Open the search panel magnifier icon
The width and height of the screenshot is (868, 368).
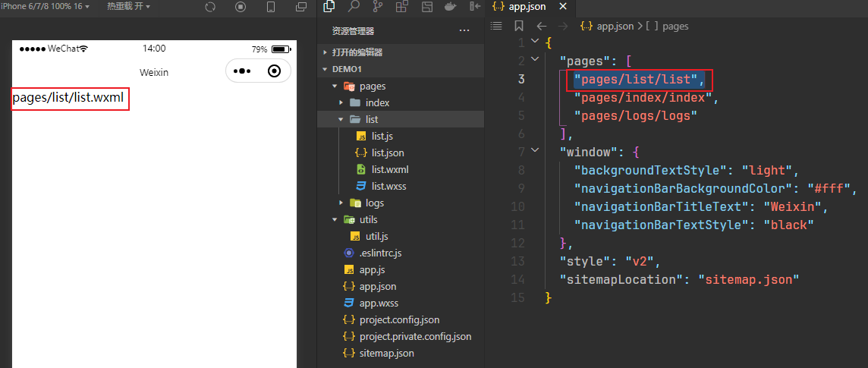353,7
